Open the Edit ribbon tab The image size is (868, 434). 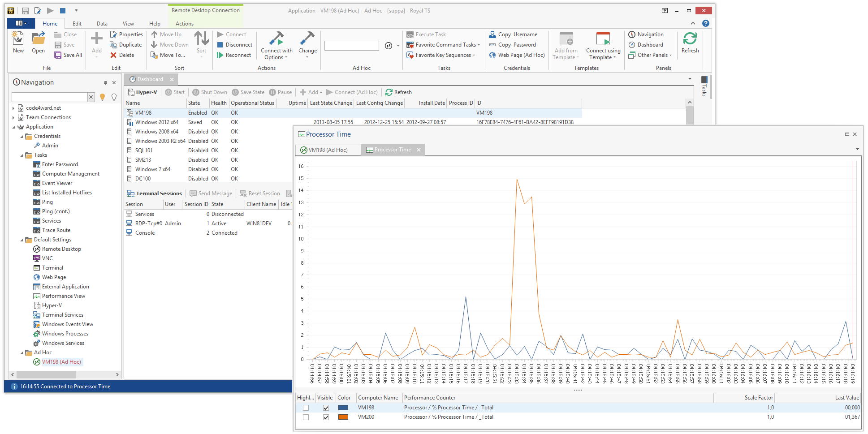[77, 24]
